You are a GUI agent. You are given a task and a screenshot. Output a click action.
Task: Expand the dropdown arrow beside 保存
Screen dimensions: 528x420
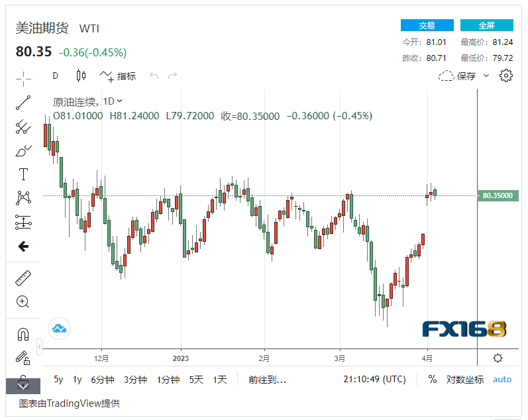tap(486, 76)
